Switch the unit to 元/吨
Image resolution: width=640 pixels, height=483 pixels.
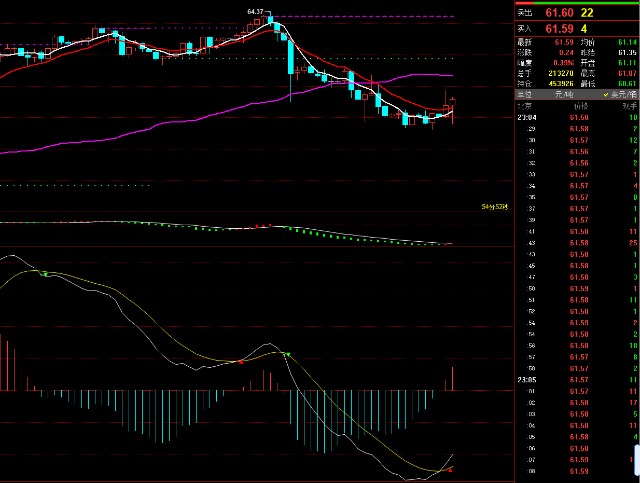[x=560, y=92]
